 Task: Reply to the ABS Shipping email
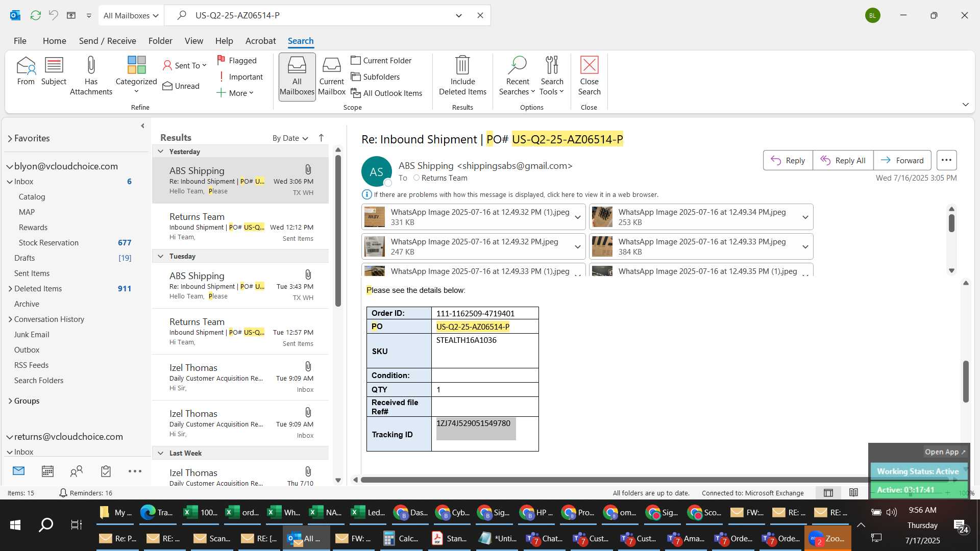pos(788,160)
